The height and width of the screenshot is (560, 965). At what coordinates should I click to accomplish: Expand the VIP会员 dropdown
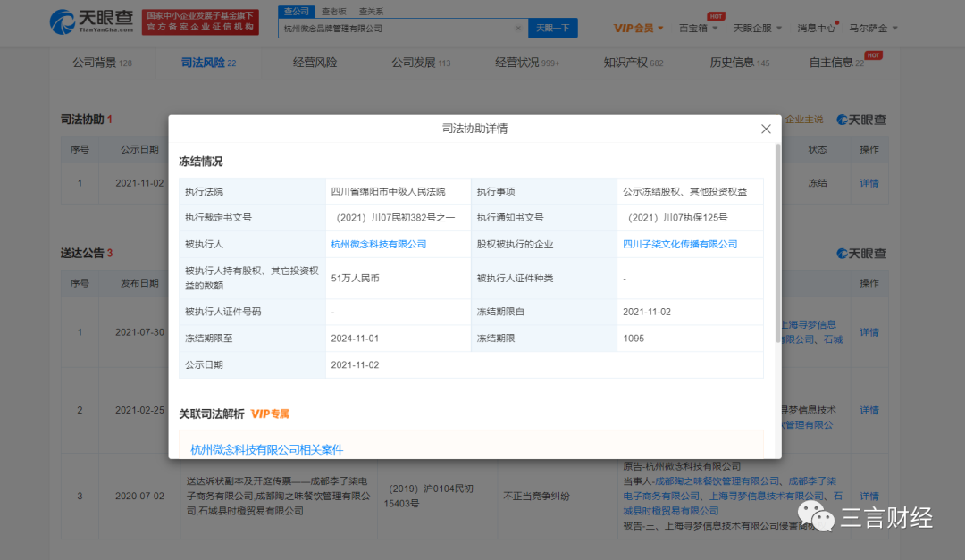[x=638, y=29]
